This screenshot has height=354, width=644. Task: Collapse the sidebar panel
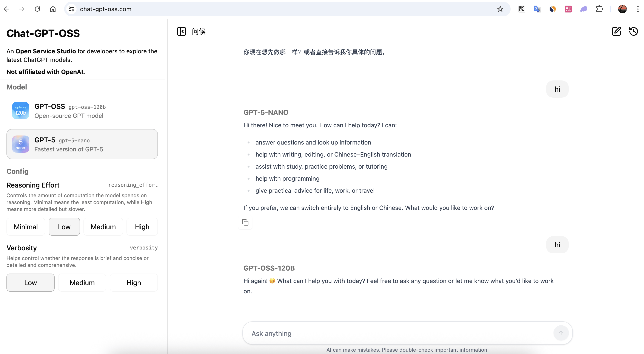pyautogui.click(x=182, y=31)
